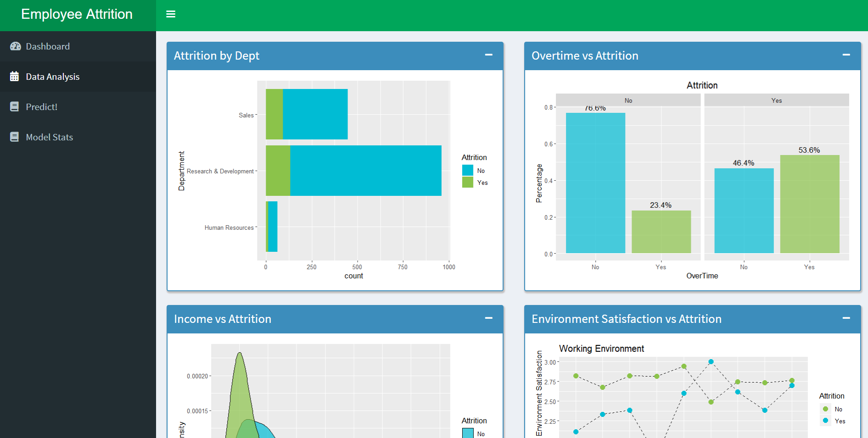Click the 46.4% bar label
This screenshot has height=438, width=868.
(744, 163)
